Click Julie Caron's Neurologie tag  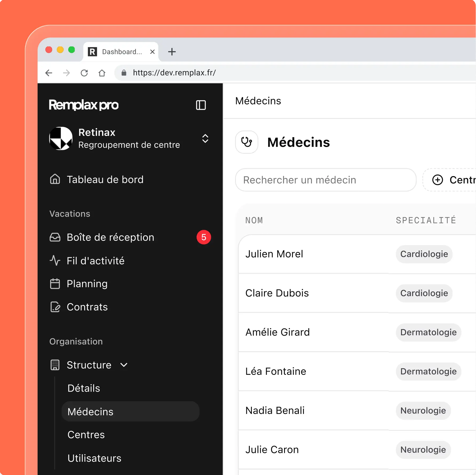click(x=423, y=450)
